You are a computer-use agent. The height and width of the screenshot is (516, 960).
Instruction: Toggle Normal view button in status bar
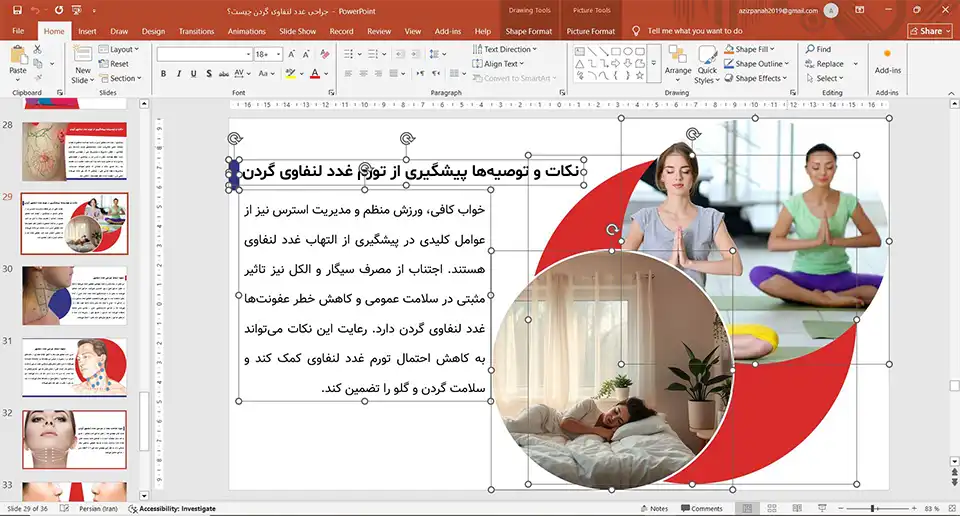tap(747, 509)
